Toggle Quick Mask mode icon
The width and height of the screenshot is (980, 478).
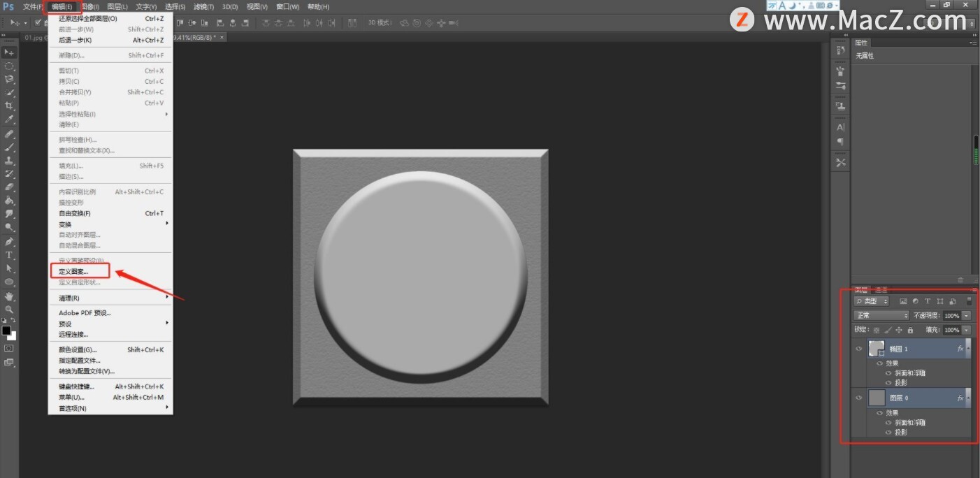pos(9,347)
